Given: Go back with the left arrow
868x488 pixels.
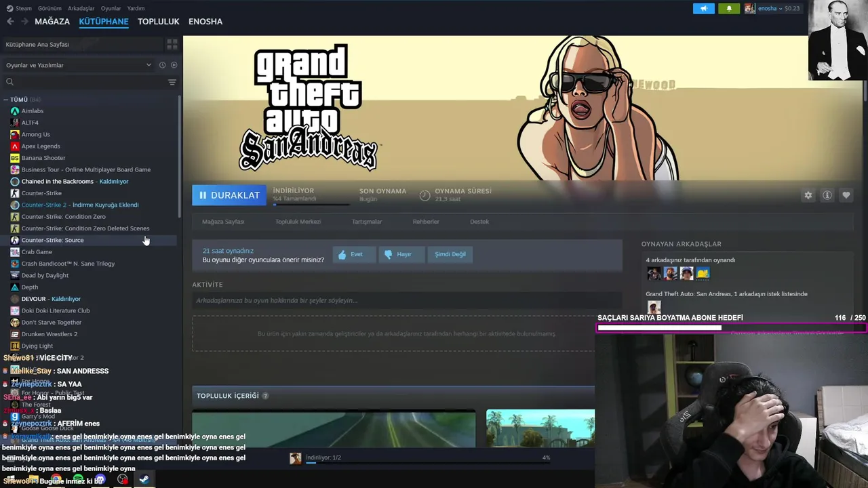Looking at the screenshot, I should [x=10, y=21].
